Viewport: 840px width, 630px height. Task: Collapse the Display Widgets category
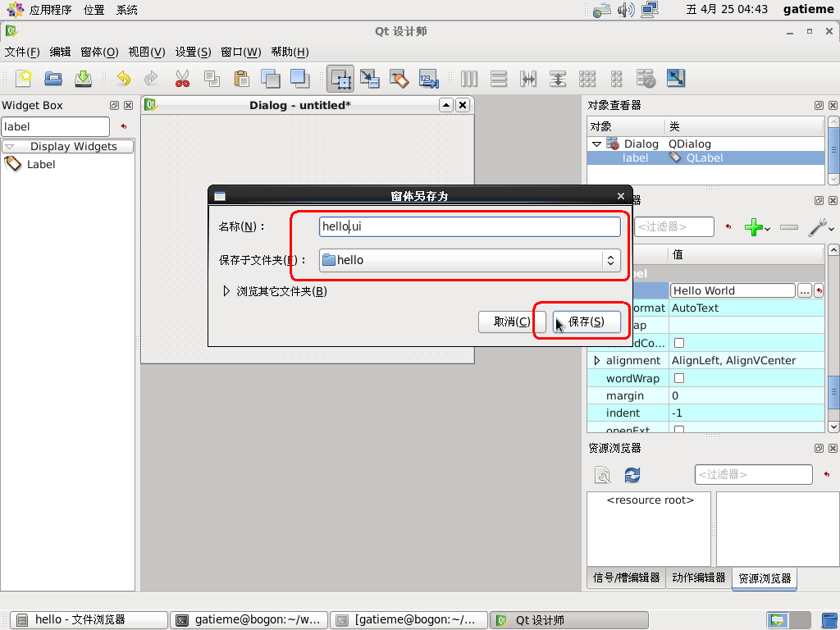click(x=10, y=146)
